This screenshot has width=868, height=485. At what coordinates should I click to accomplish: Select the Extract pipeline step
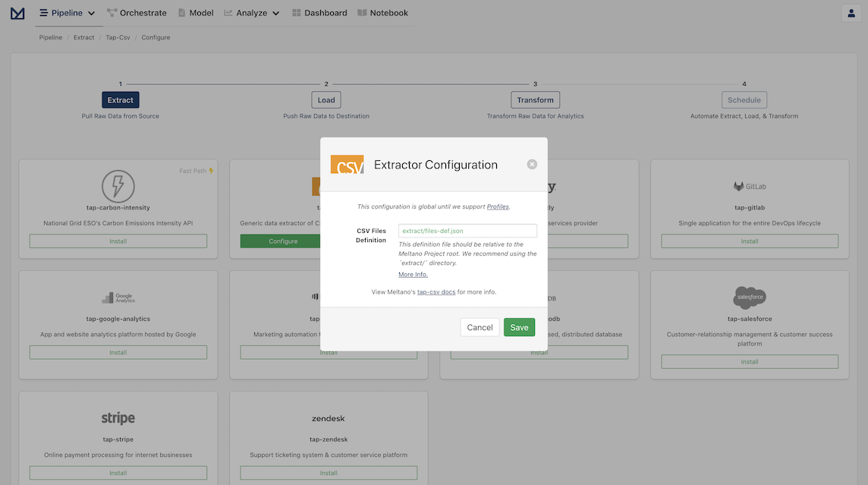[120, 100]
